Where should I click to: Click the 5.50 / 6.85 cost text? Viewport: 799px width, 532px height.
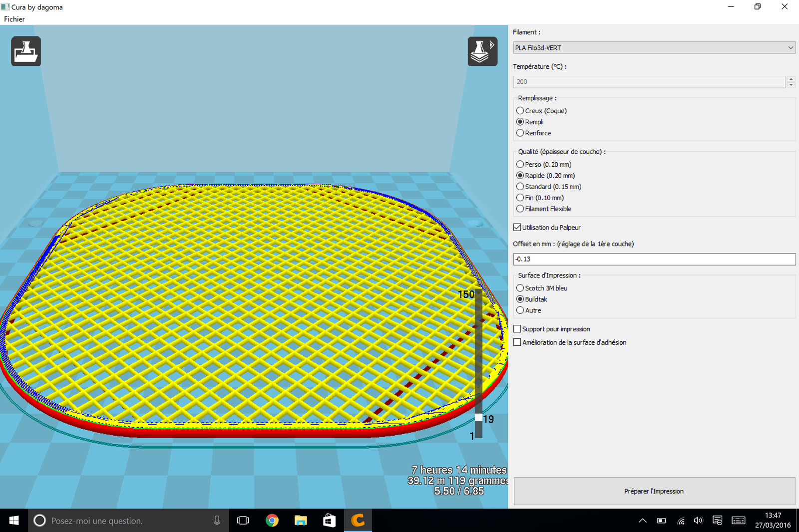click(459, 491)
